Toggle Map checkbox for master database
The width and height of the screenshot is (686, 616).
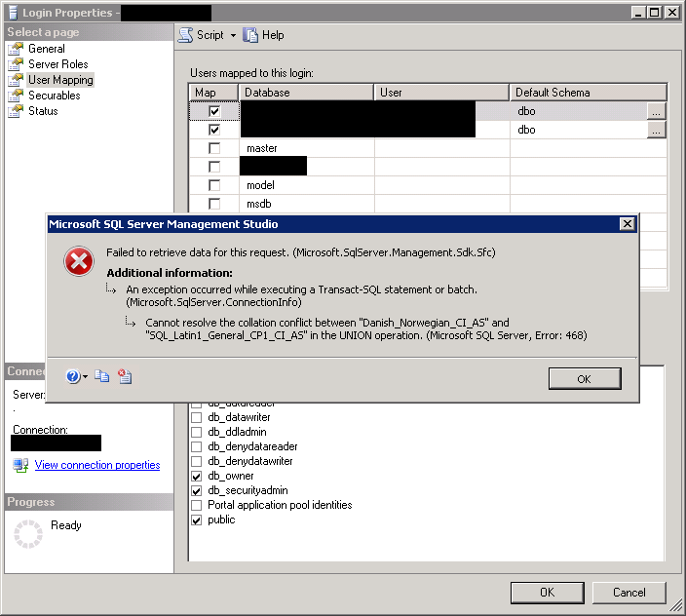(x=214, y=148)
